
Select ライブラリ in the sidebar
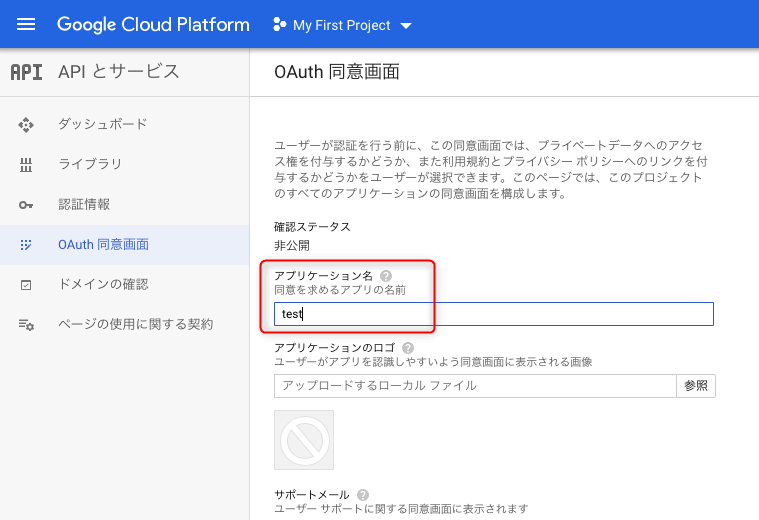tap(90, 164)
